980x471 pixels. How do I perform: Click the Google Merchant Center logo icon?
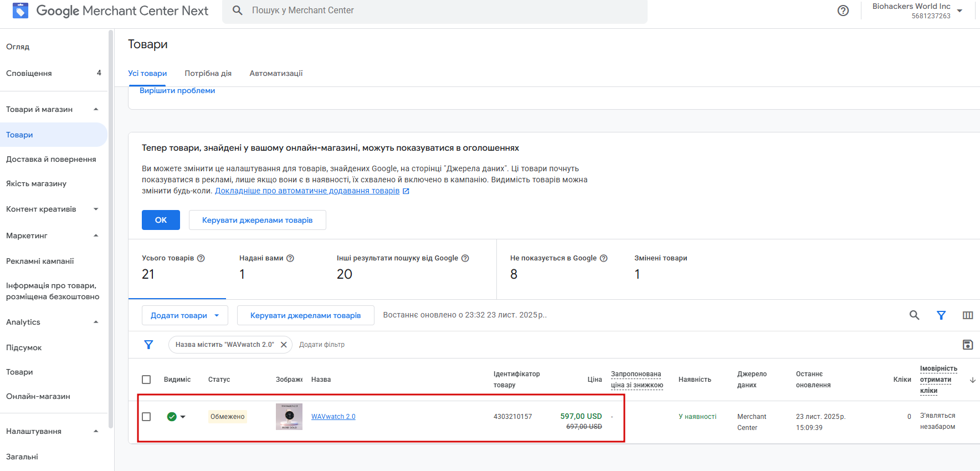coord(20,11)
